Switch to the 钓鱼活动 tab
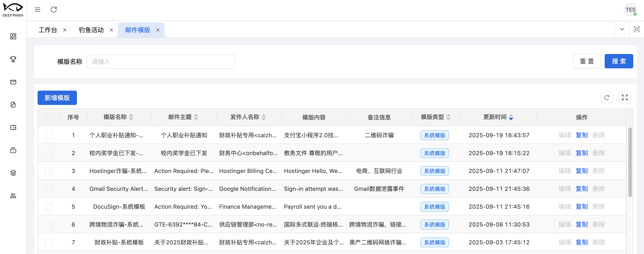644x254 pixels. (x=91, y=30)
